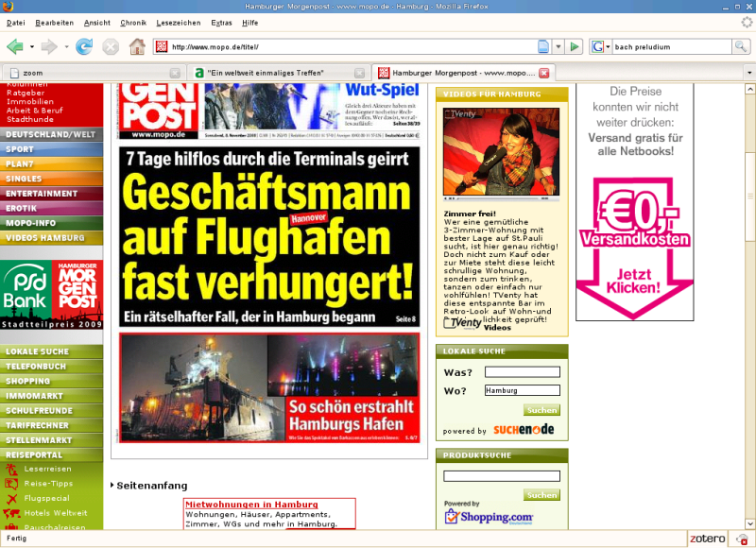Click the URL address bar field
The image size is (756, 548).
pos(352,46)
